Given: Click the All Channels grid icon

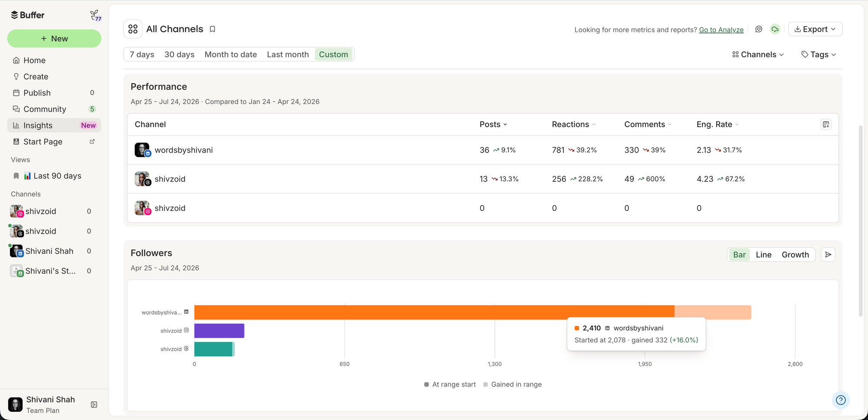Looking at the screenshot, I should click(133, 29).
